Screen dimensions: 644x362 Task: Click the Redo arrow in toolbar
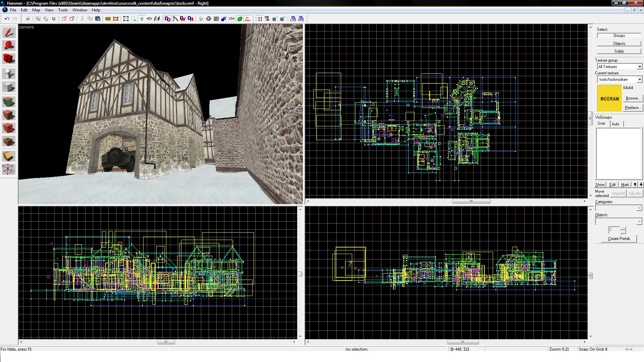(15, 19)
